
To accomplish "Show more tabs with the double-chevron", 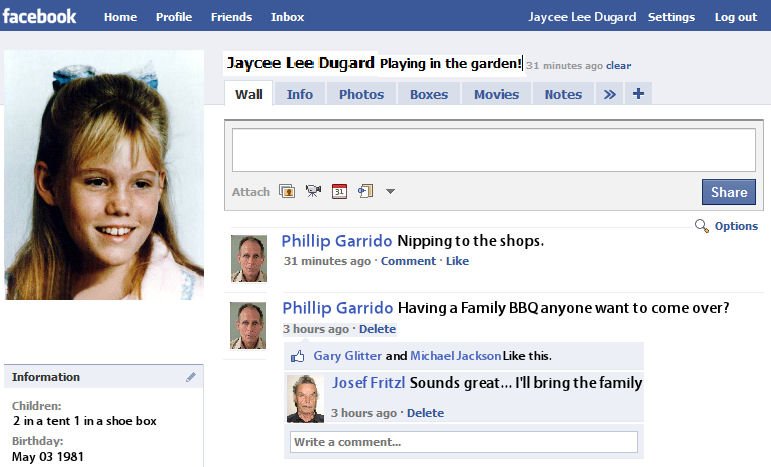I will coord(610,94).
